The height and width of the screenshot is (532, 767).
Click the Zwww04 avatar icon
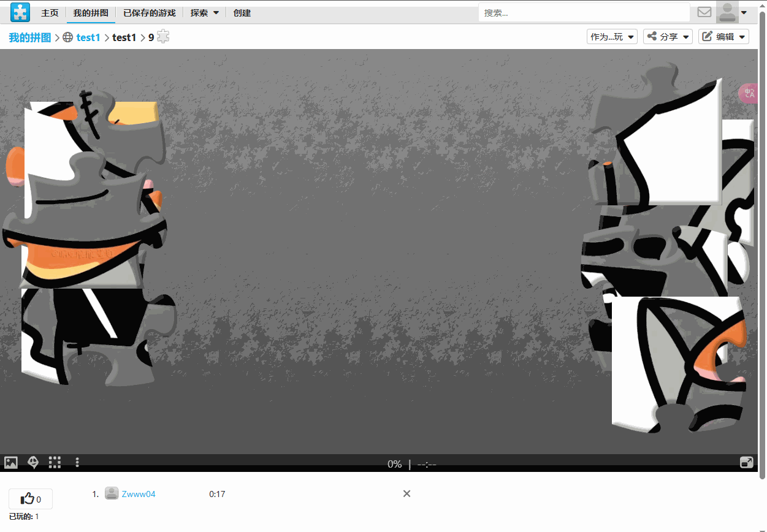click(x=112, y=493)
